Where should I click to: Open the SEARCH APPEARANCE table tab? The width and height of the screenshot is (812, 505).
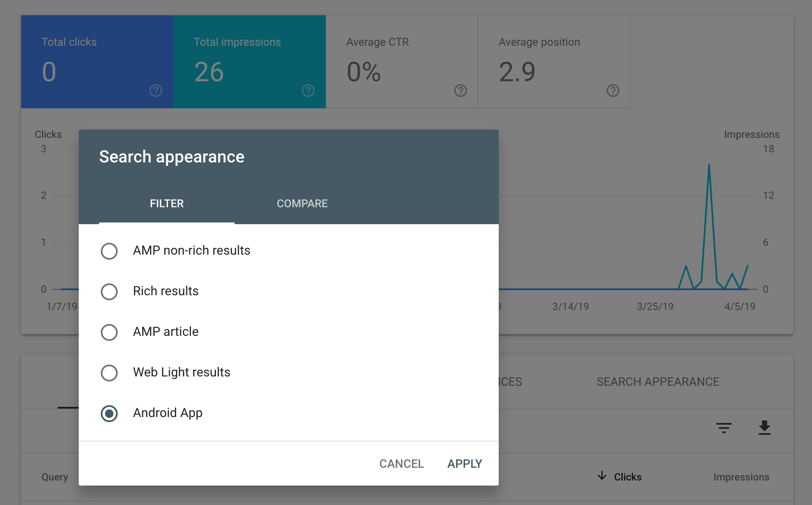click(657, 381)
